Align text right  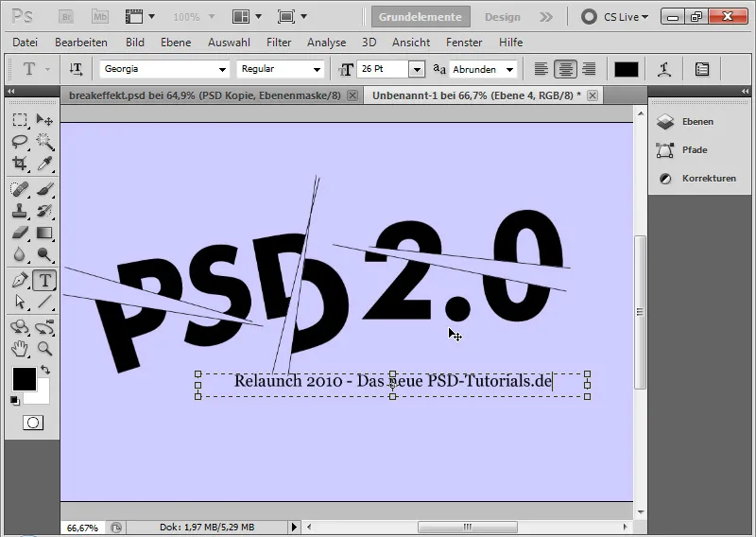pos(588,69)
